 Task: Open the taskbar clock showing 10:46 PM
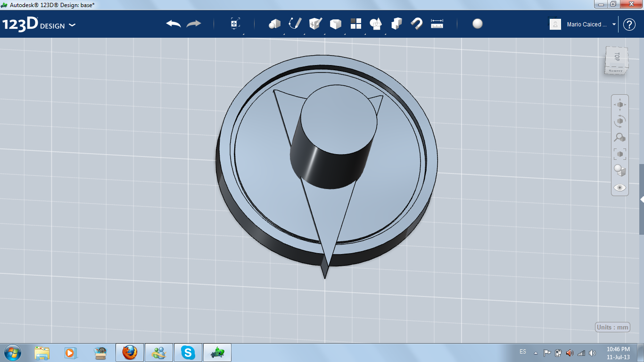pos(618,353)
